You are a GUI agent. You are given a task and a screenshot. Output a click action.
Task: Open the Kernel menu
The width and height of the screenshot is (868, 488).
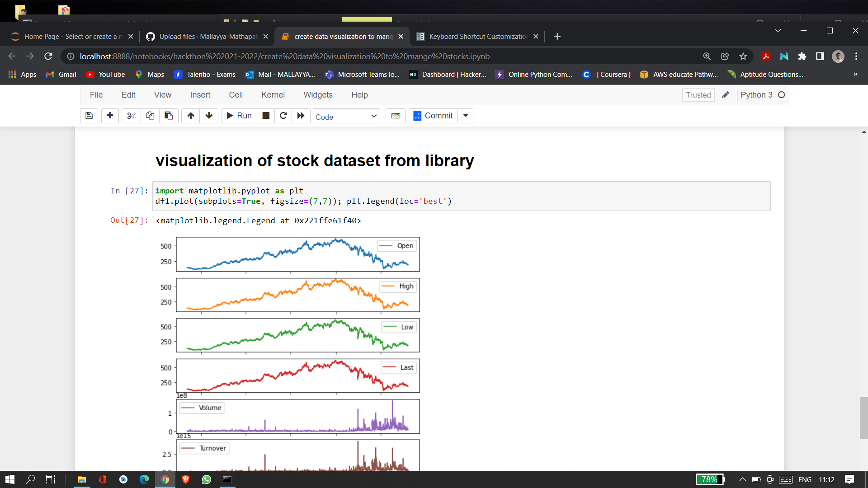(x=273, y=95)
